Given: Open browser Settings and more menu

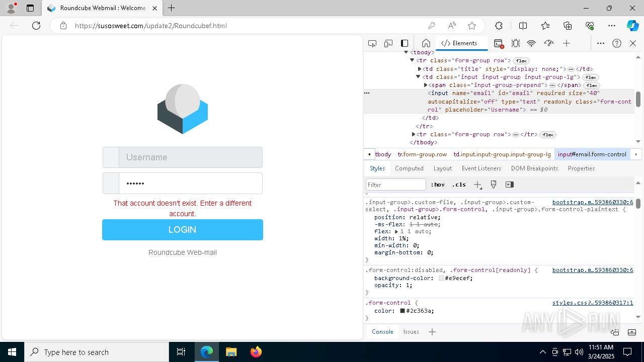Looking at the screenshot, I should coord(612,26).
